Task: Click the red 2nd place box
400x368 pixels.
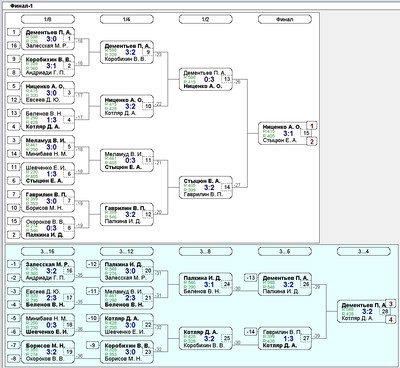Action: [312, 141]
